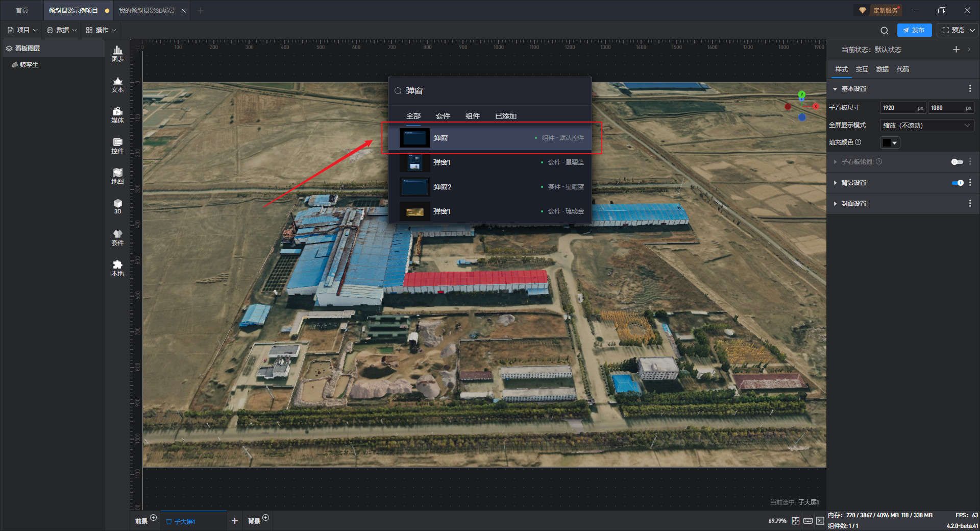
Task: Click the 发布 publish button
Action: (x=914, y=30)
